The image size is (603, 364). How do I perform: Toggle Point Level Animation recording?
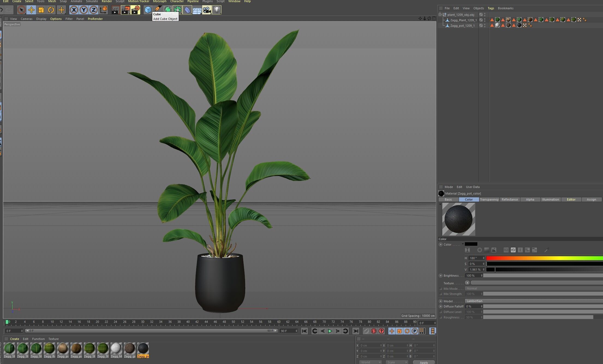422,331
